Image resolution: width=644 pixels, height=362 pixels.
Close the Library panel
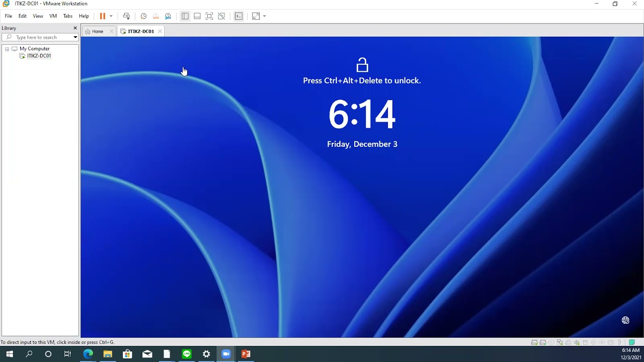pos(75,28)
